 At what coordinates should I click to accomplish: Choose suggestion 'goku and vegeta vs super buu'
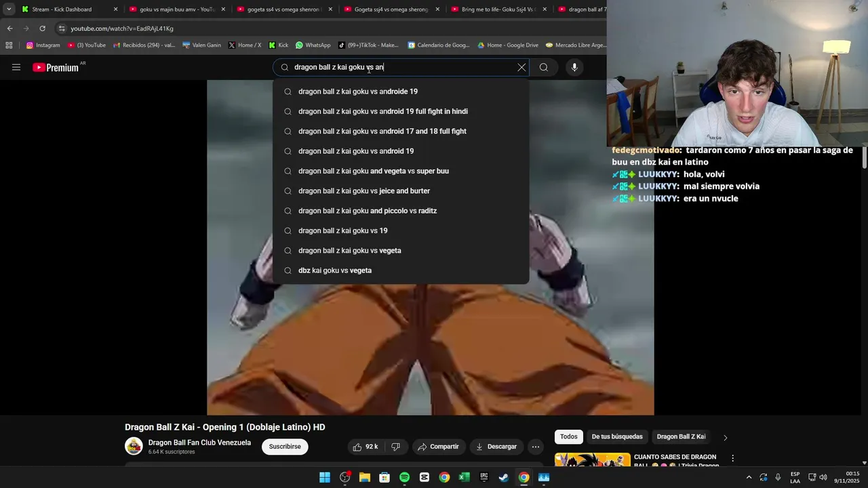coord(401,171)
